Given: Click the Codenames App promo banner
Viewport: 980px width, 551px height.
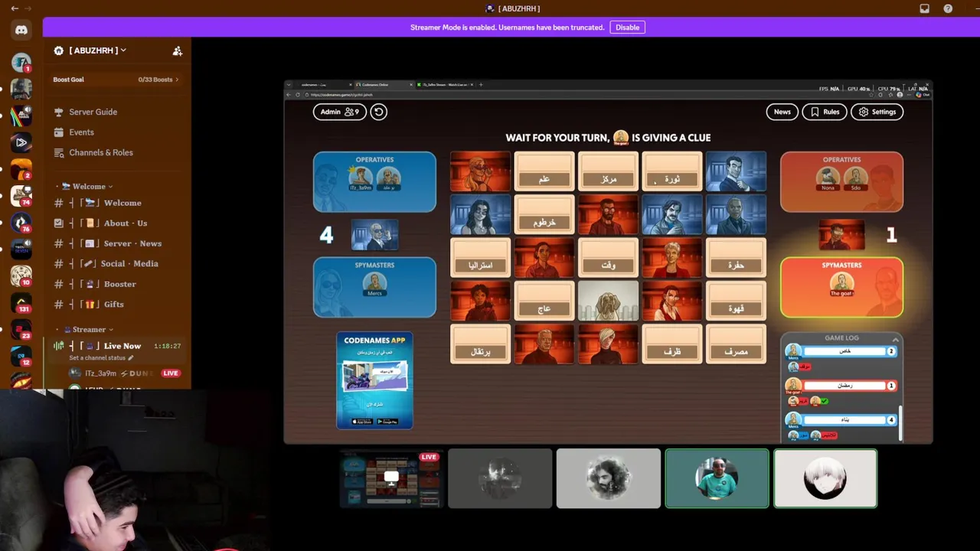Looking at the screenshot, I should [x=374, y=380].
